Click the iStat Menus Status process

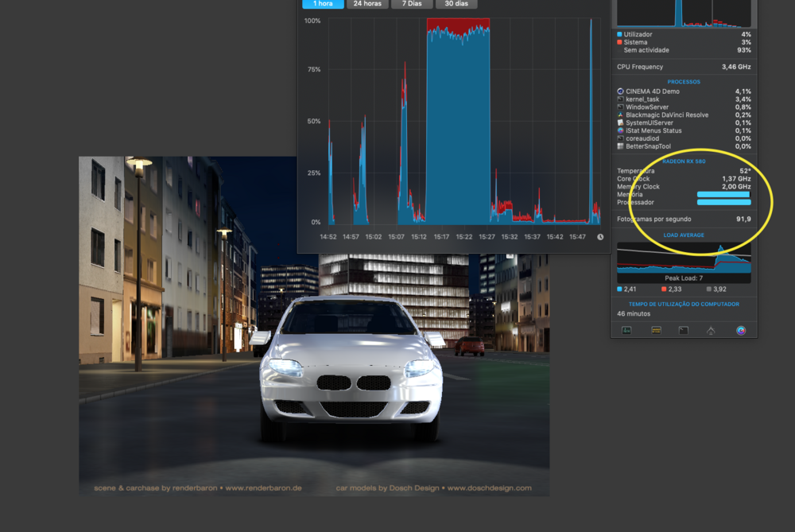click(659, 131)
